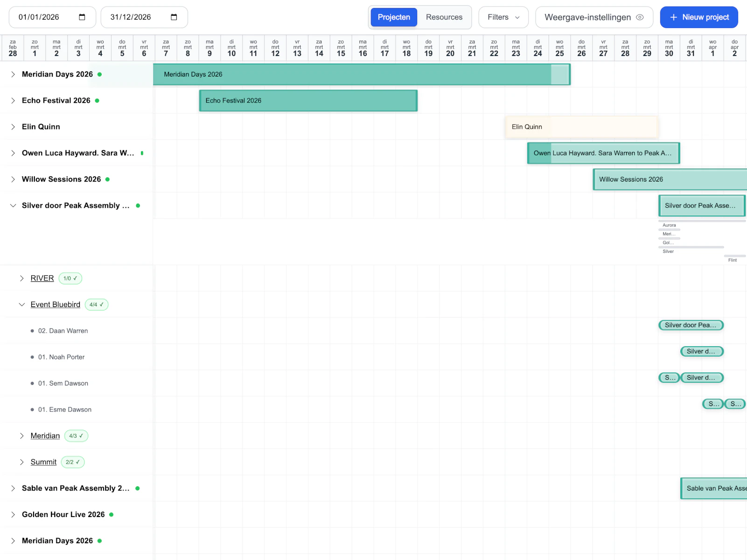Select the 01. Noah Porter resource row

pyautogui.click(x=61, y=357)
